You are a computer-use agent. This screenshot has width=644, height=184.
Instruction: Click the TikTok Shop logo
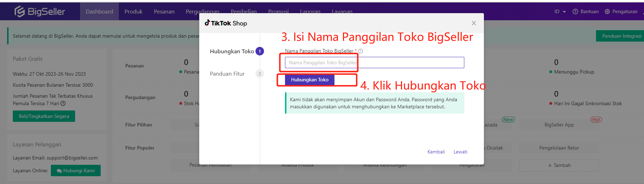click(x=226, y=23)
